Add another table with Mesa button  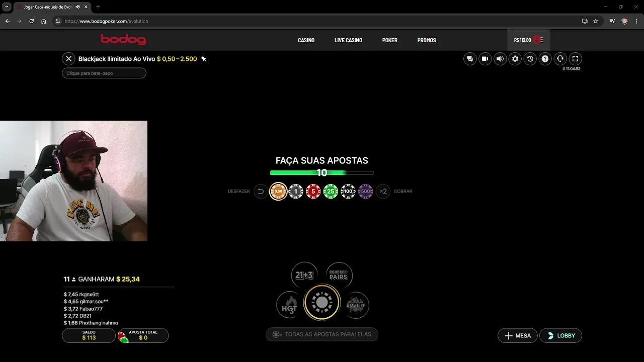coord(518,336)
